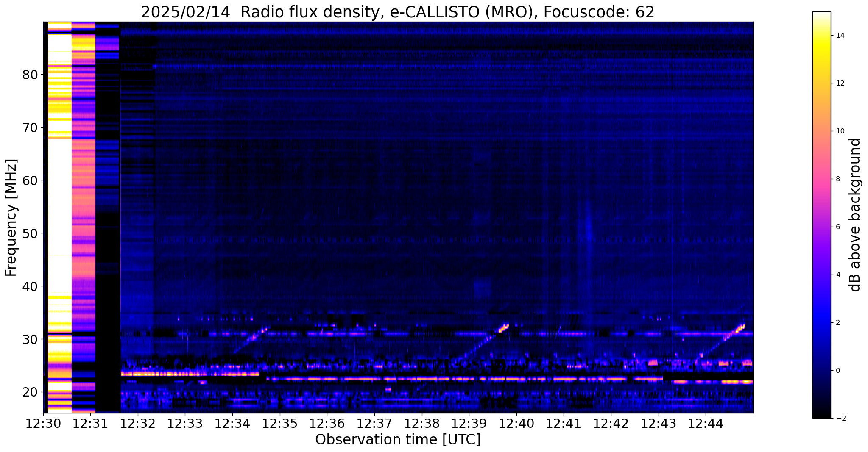Viewport: 868px width, 452px height.
Task: Click the 12:35 time tick label
Action: click(280, 423)
